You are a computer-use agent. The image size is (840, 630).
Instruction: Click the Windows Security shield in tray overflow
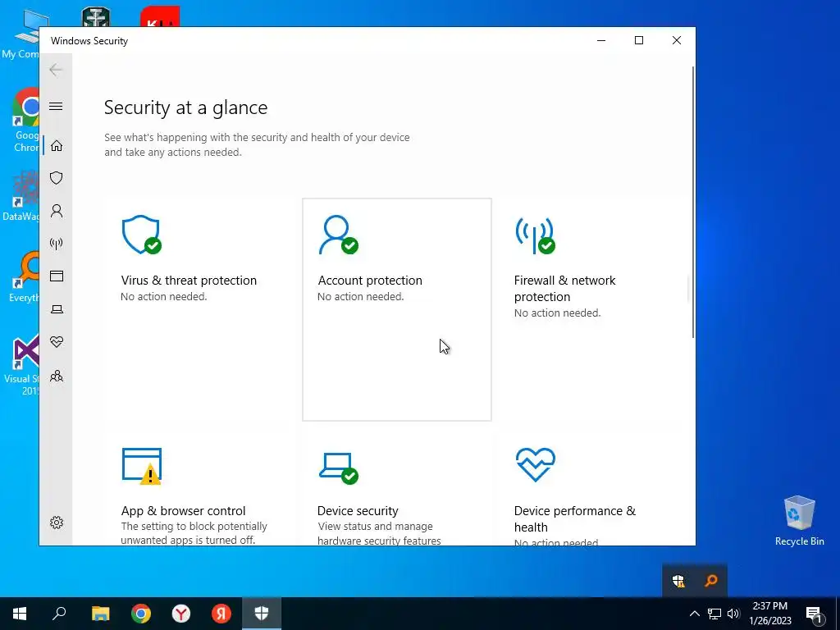(x=678, y=581)
